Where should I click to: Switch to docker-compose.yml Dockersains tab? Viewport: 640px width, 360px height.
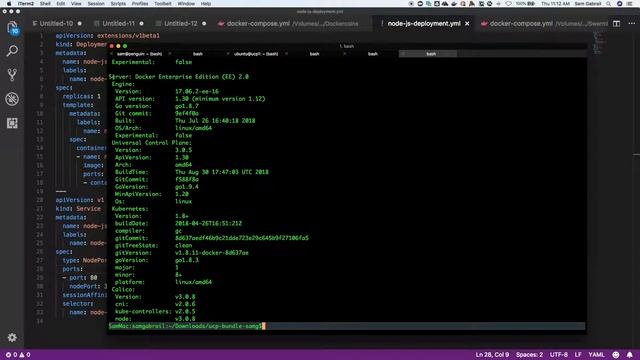[292, 24]
